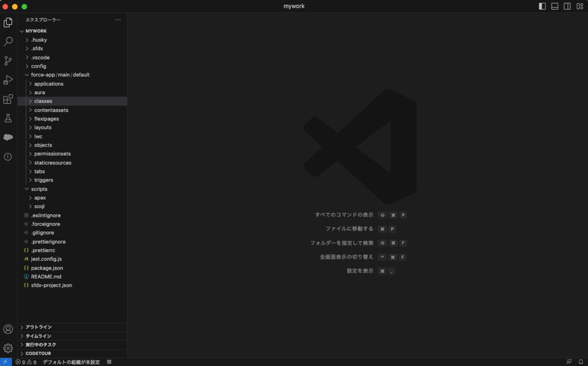Image resolution: width=588 pixels, height=366 pixels.
Task: Open the Testing flask view
Action: coord(8,118)
